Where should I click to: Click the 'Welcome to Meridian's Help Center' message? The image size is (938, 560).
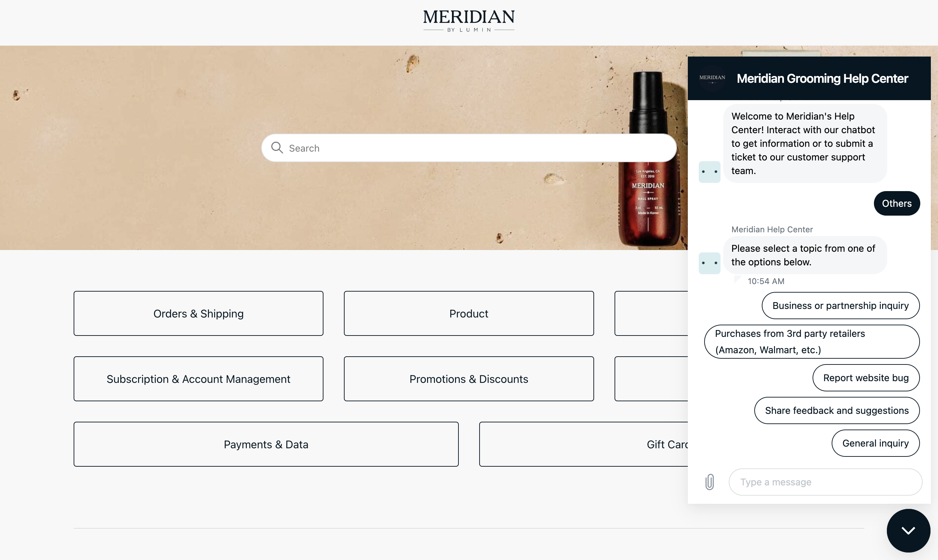(x=805, y=143)
